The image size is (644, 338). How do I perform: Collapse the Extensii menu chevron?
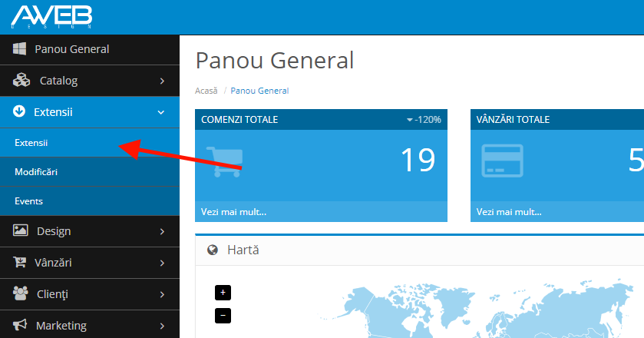click(x=161, y=112)
